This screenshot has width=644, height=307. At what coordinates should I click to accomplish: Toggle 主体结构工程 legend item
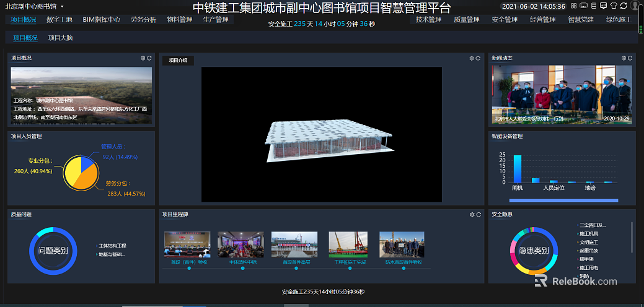[111, 246]
